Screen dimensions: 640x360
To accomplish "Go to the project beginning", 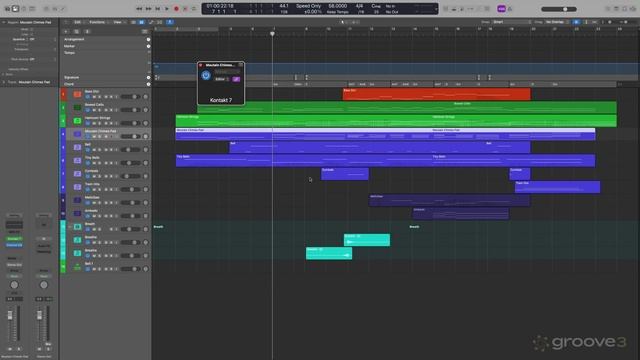I will [x=158, y=9].
